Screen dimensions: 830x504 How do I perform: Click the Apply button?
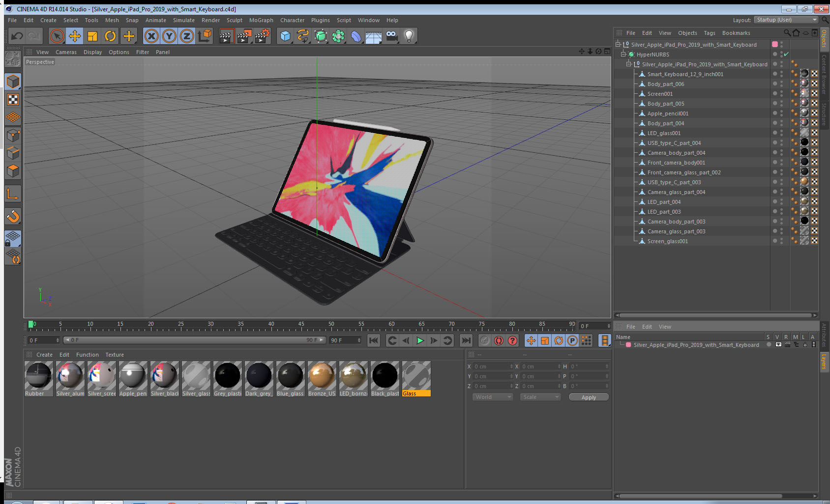[x=589, y=397]
